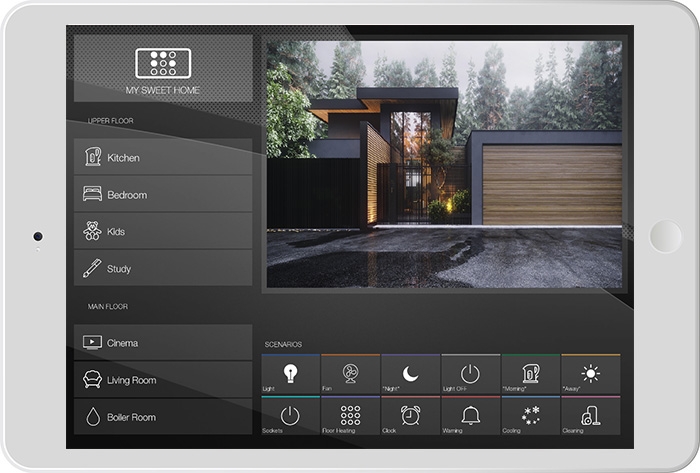Select the Living Room entry
700x473 pixels.
pos(163,380)
